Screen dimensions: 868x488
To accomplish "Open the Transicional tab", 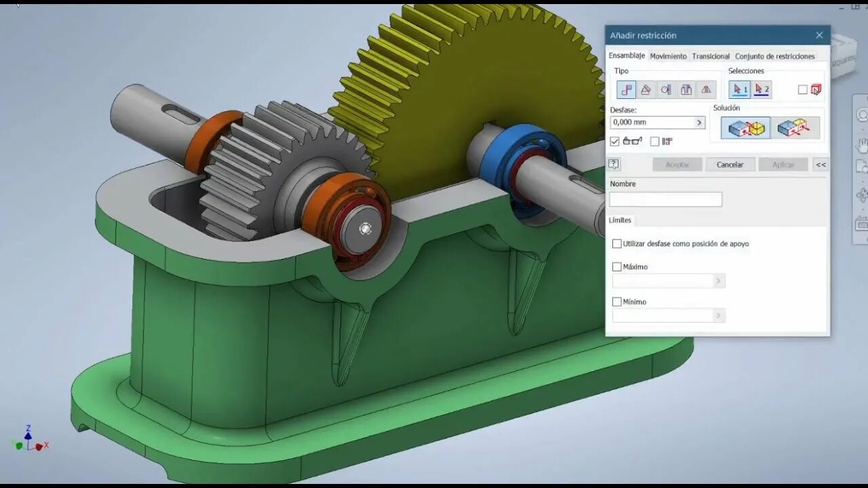I will (x=710, y=56).
